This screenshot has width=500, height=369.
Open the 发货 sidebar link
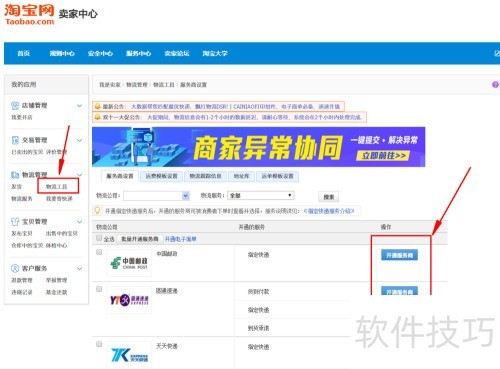pos(17,187)
